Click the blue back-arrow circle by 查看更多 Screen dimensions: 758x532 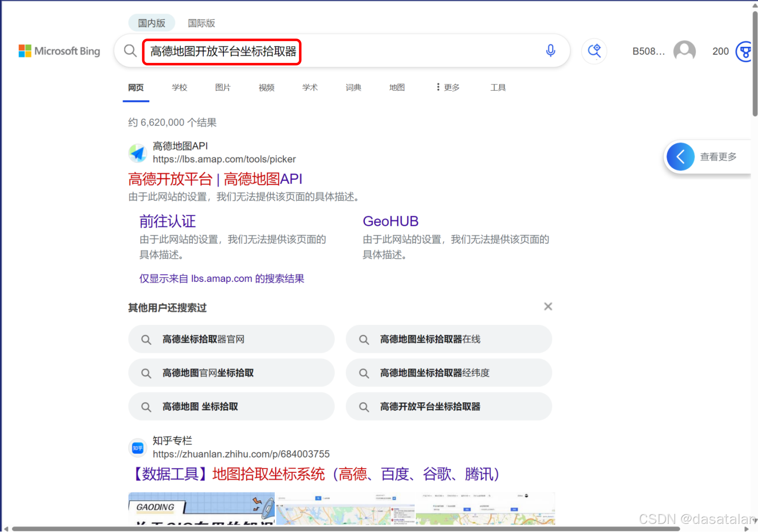[681, 156]
